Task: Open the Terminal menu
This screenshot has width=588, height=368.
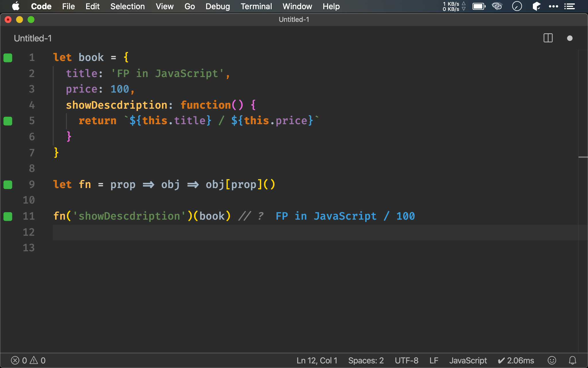Action: click(x=256, y=6)
